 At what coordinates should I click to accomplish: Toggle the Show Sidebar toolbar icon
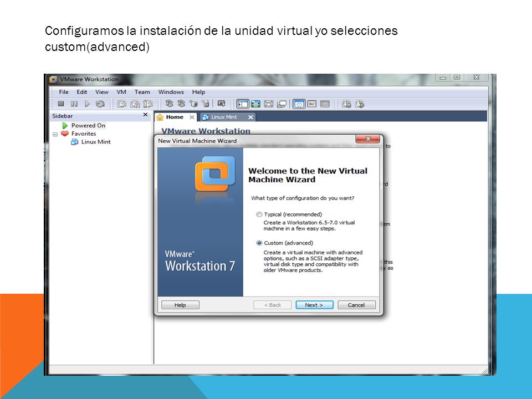(243, 104)
